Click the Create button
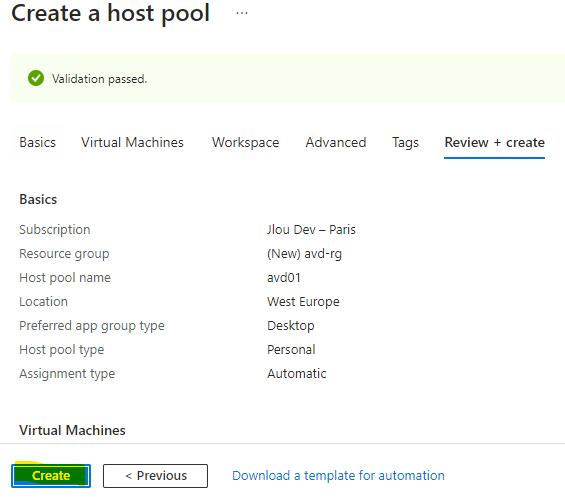The image size is (565, 500). click(51, 476)
